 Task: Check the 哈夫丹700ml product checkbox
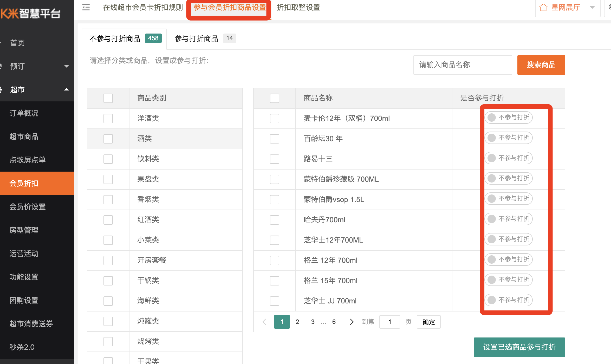pyautogui.click(x=275, y=220)
